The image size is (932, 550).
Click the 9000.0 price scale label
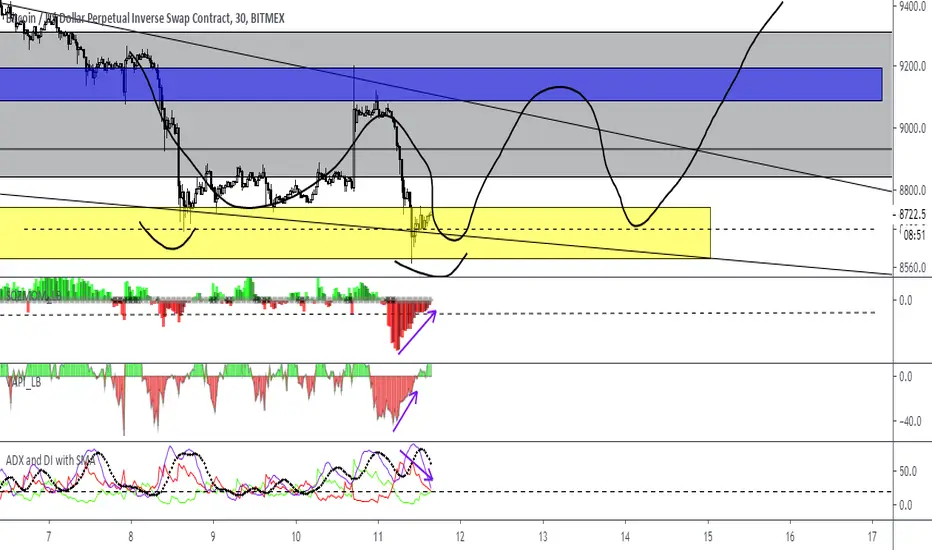(912, 128)
